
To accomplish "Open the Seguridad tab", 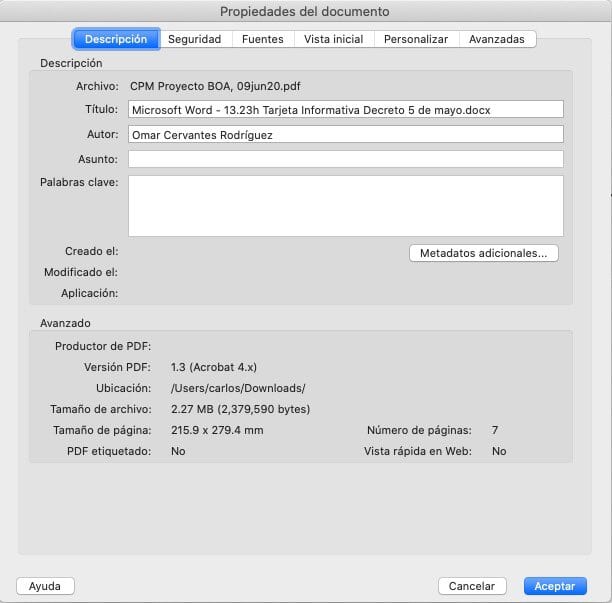I will click(x=194, y=39).
